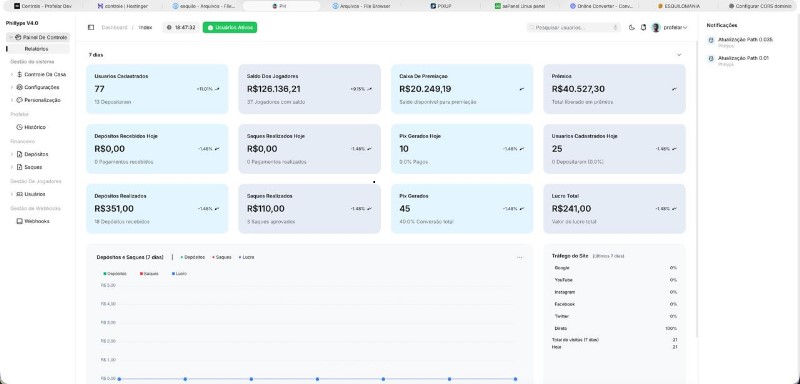Click the profelar user avatar
The image size is (800, 384).
[x=656, y=28]
